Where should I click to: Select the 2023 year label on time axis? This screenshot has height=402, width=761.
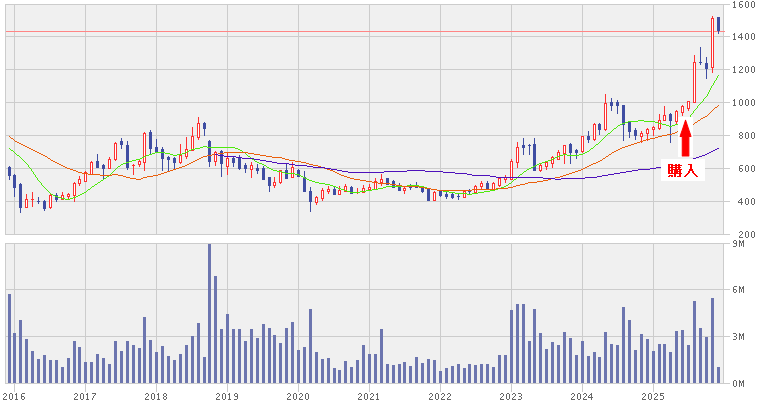511,395
